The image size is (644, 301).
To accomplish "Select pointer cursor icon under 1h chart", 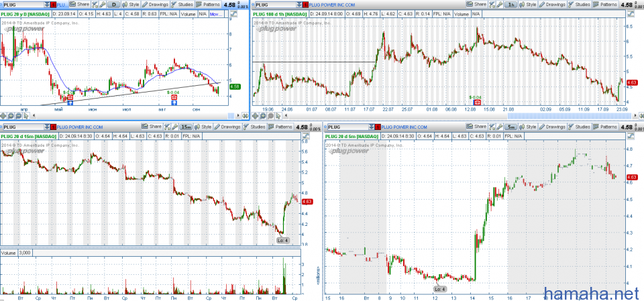I will point(278,116).
